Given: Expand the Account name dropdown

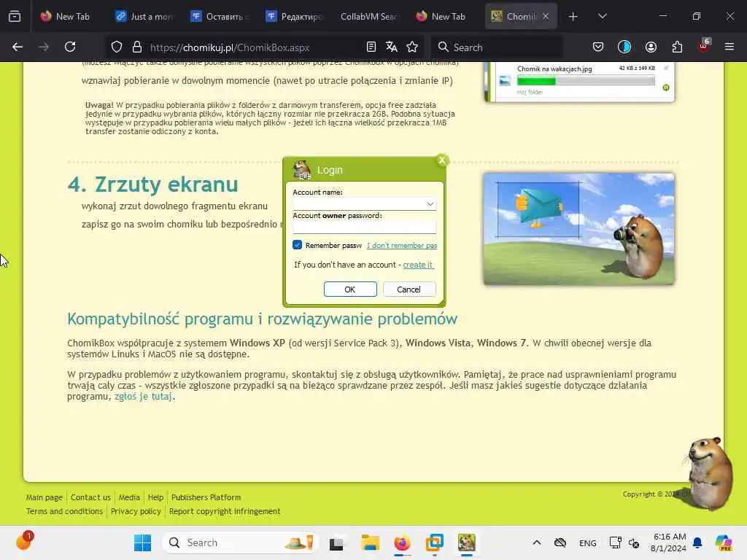Looking at the screenshot, I should tap(430, 204).
